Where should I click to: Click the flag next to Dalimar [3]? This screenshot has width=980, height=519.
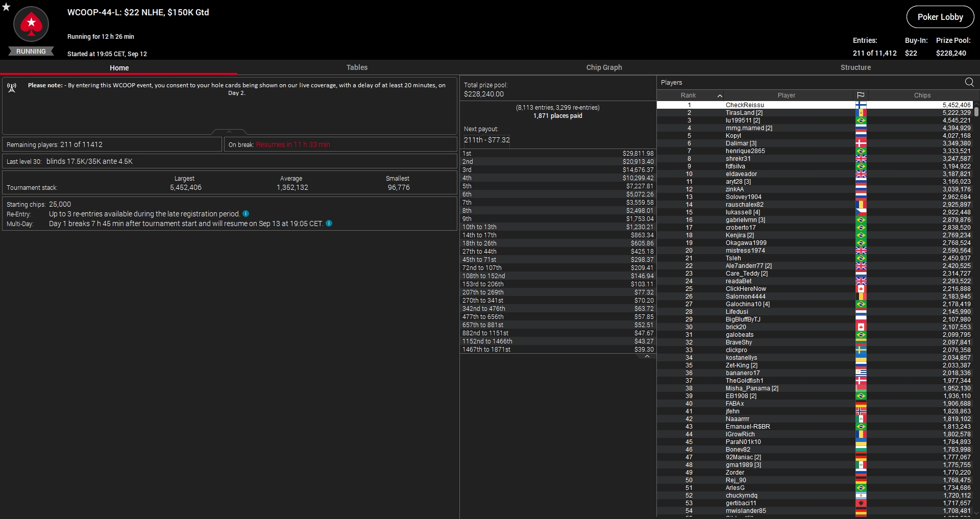pyautogui.click(x=861, y=143)
